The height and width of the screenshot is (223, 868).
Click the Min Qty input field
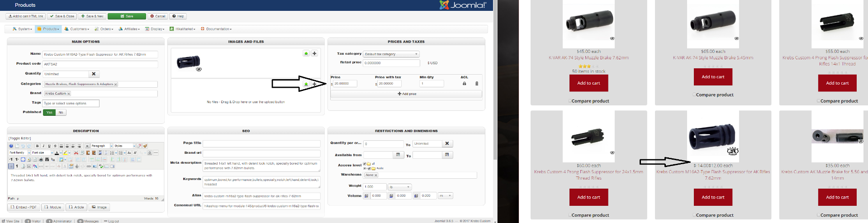pos(432,84)
